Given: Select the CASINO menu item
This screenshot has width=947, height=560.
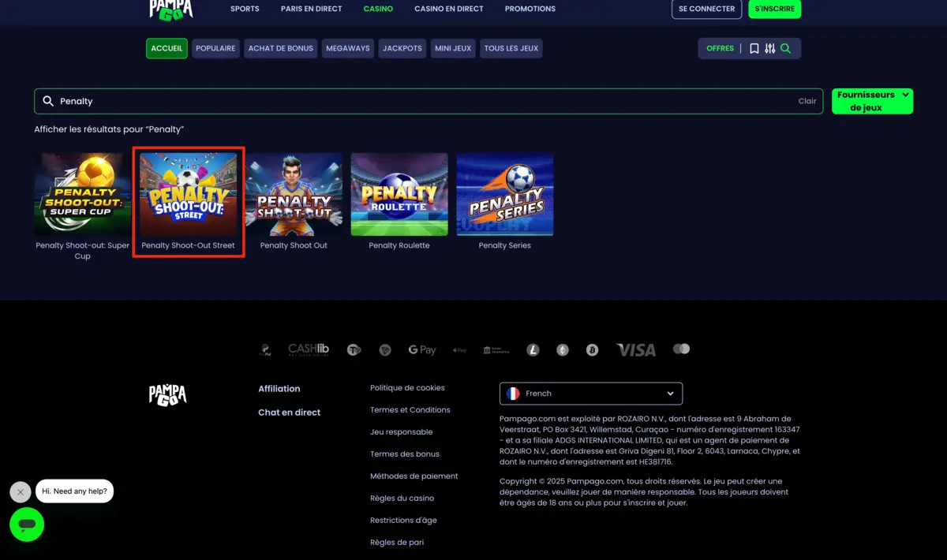Looking at the screenshot, I should 378,9.
